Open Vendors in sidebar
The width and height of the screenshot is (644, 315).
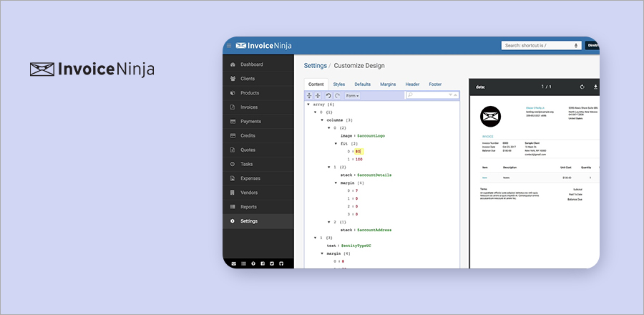[x=258, y=193]
